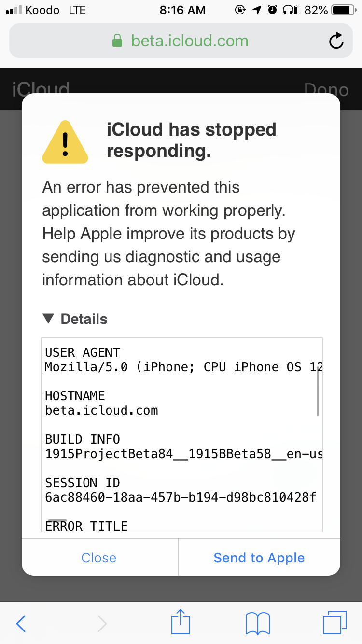Tap the Safari reload page icon
The height and width of the screenshot is (644, 362).
coord(336,41)
